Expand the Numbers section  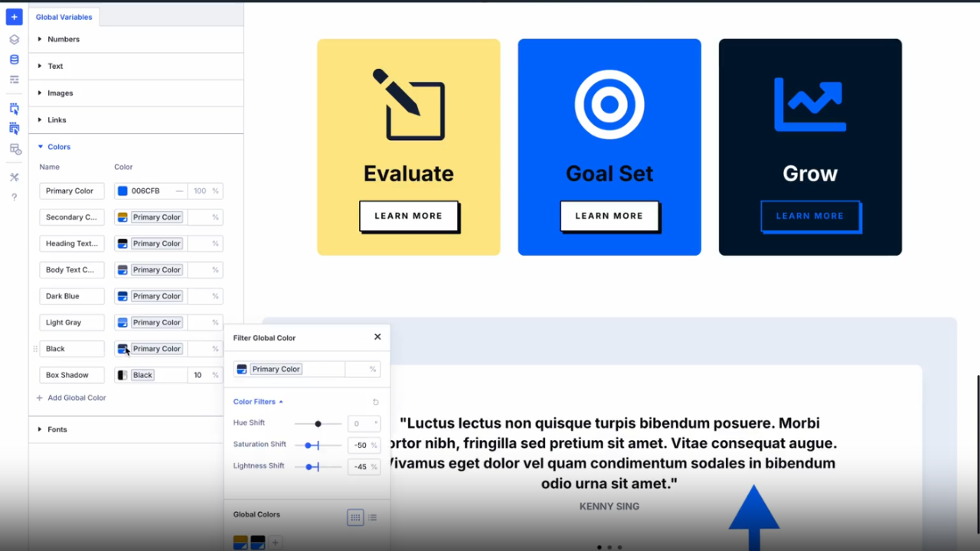tap(63, 39)
